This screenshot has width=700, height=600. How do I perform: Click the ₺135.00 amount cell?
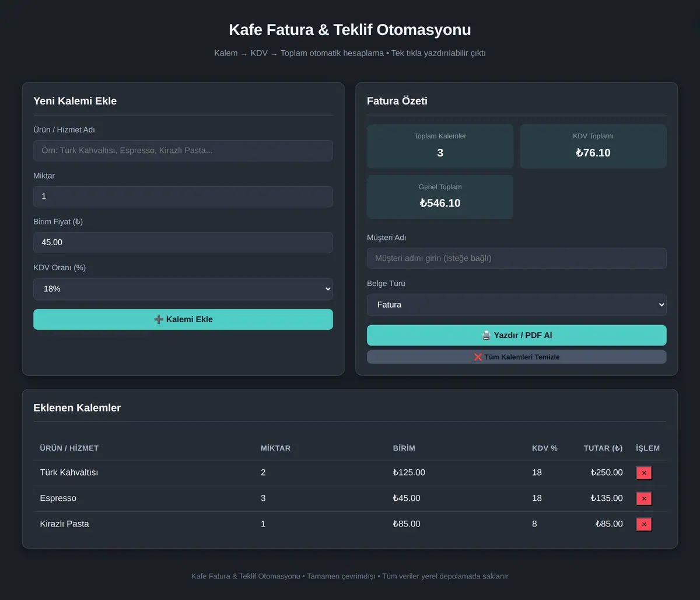coord(607,498)
